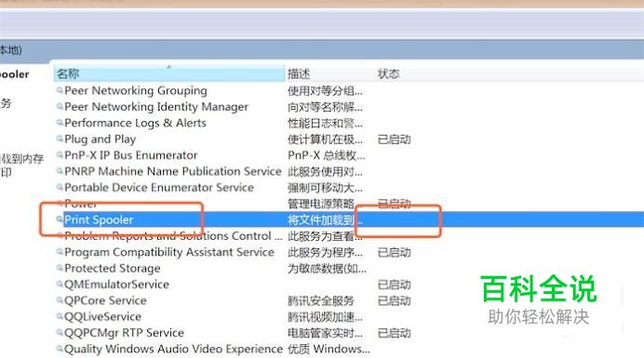Click description 电脑管家实时... of QQPCMgr RTP

coord(325,333)
